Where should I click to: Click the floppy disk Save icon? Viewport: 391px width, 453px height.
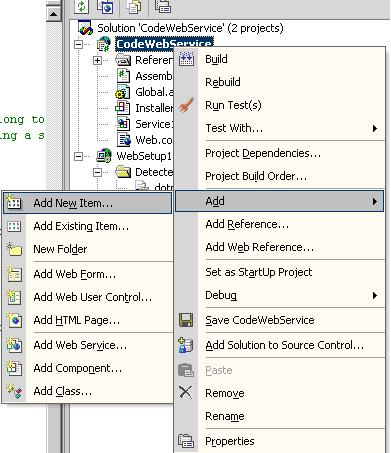186,320
